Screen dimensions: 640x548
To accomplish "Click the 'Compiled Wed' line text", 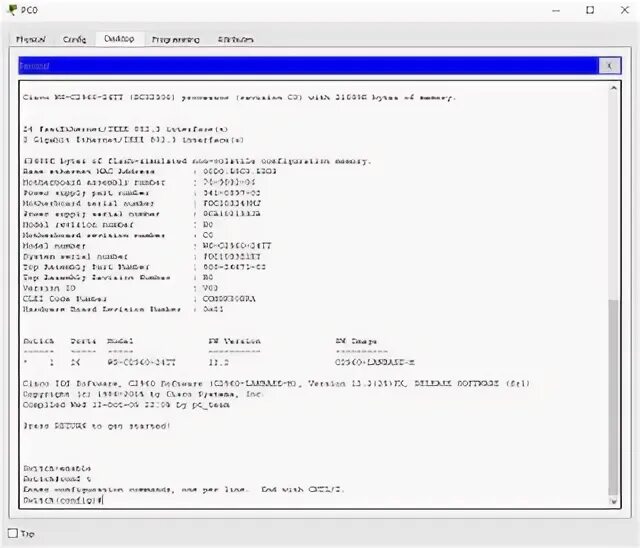I will coord(126,405).
